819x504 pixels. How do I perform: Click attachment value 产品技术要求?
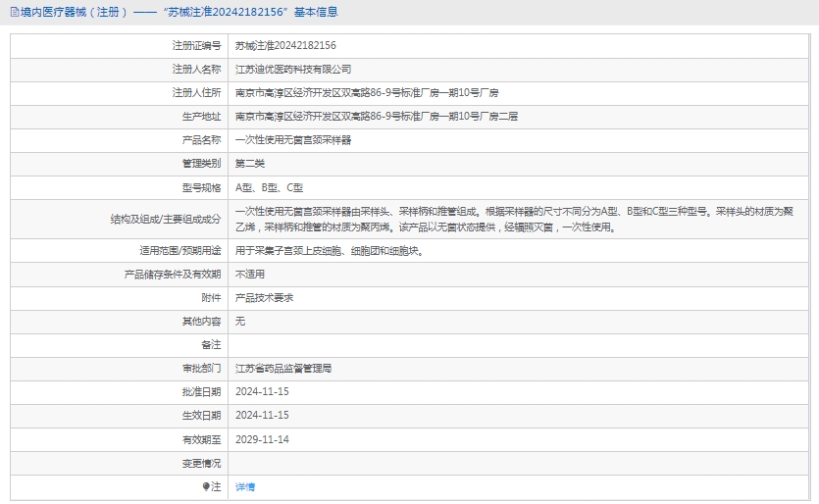tap(265, 298)
